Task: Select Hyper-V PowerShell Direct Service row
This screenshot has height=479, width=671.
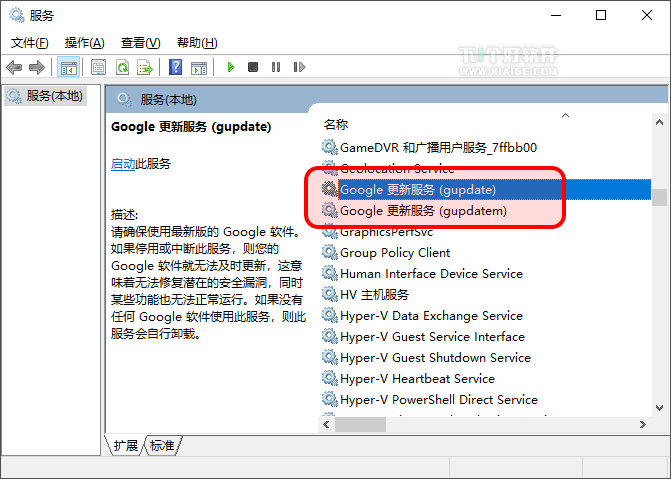Action: 486,399
